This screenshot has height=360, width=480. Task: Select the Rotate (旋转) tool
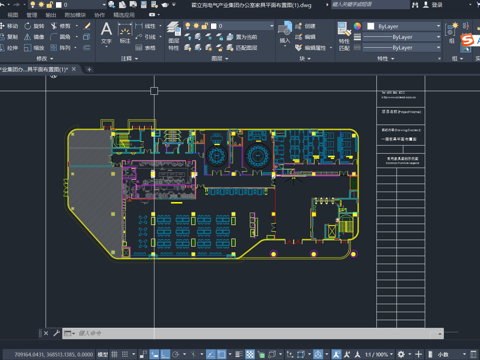(x=34, y=26)
